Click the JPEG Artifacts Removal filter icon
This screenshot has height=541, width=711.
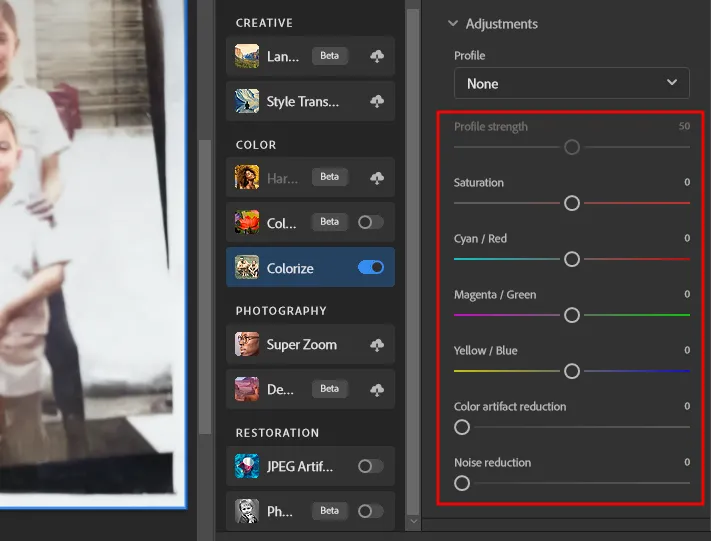[247, 466]
